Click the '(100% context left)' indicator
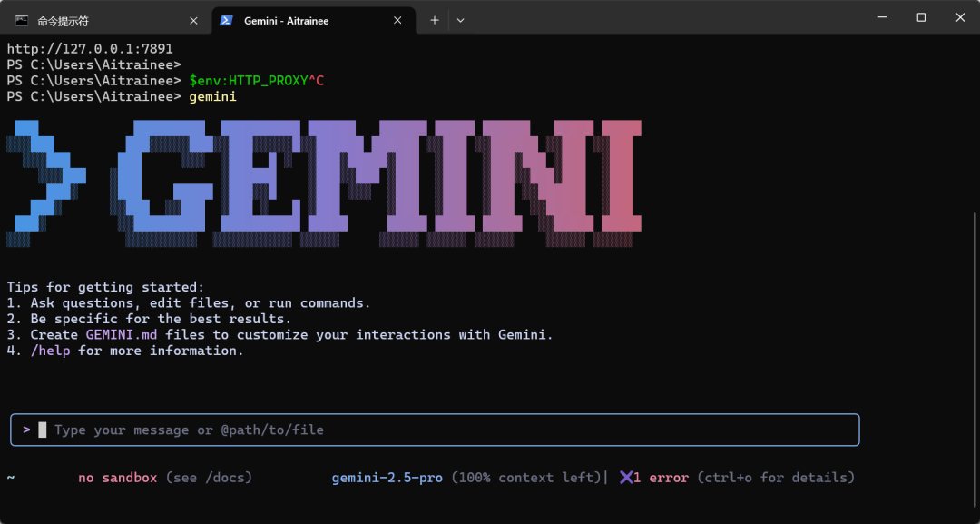The image size is (980, 524). tap(525, 478)
